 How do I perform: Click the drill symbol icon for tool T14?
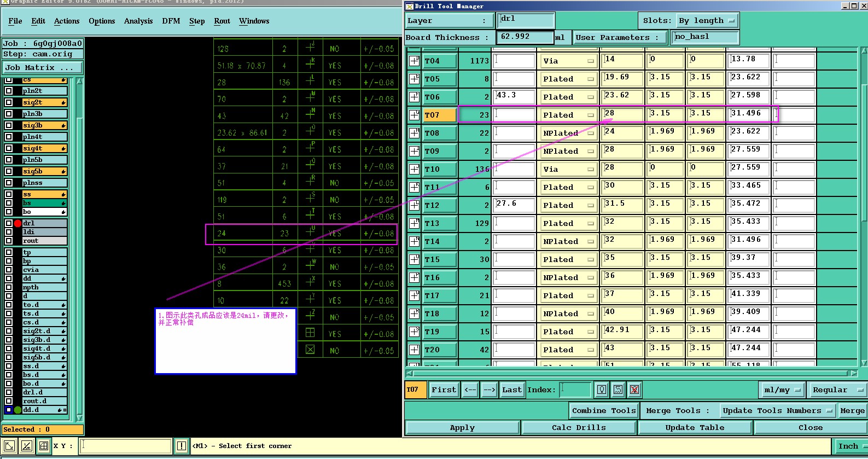(415, 241)
